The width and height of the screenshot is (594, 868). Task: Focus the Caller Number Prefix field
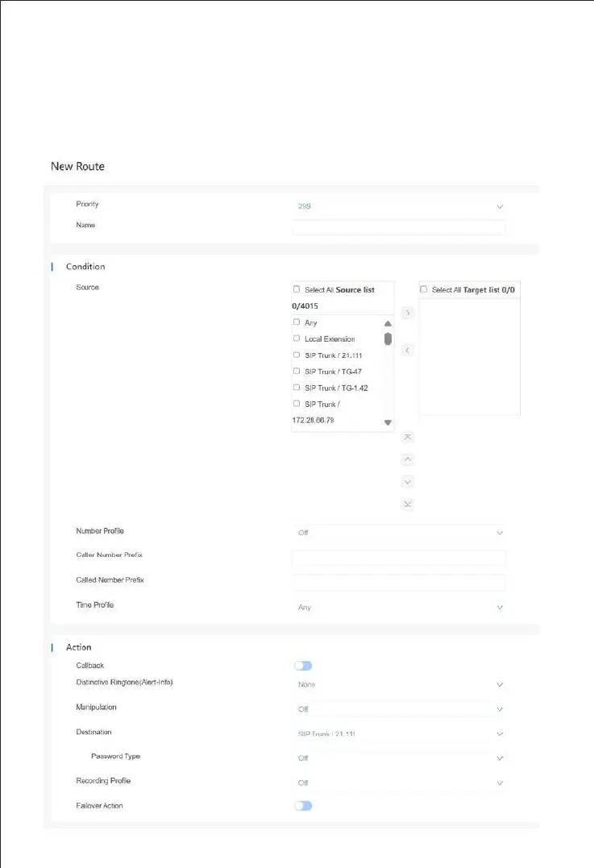399,558
